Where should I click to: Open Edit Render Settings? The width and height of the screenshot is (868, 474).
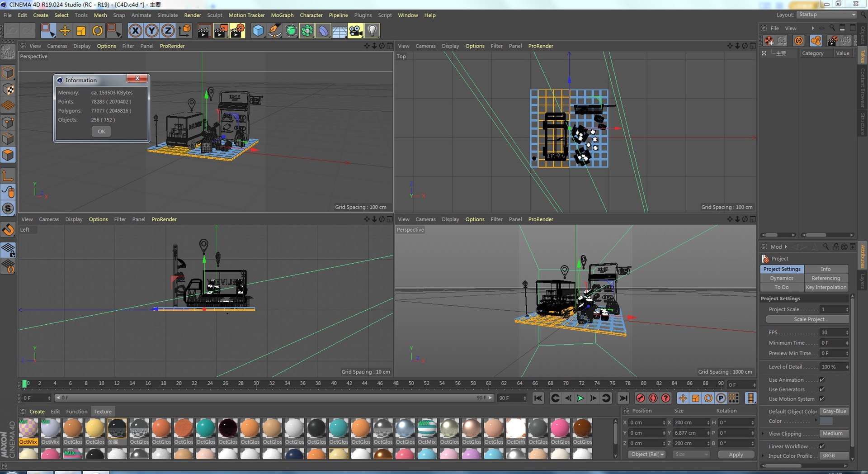(237, 31)
